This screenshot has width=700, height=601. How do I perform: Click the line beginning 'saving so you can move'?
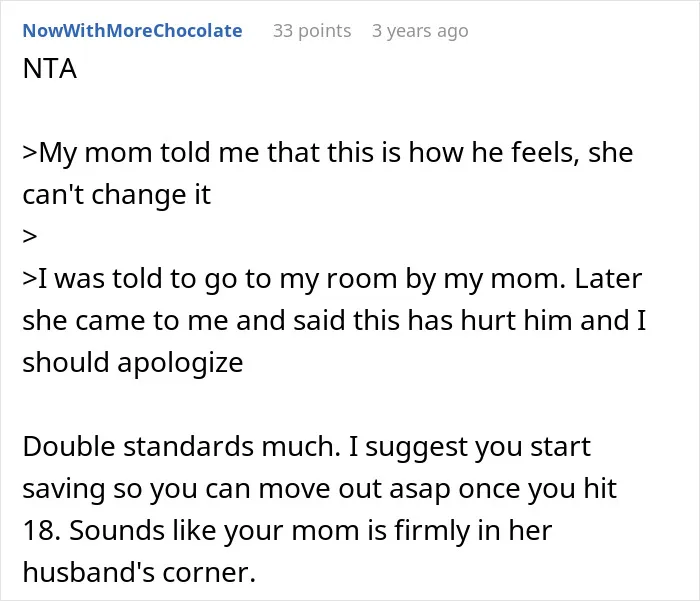coord(320,488)
